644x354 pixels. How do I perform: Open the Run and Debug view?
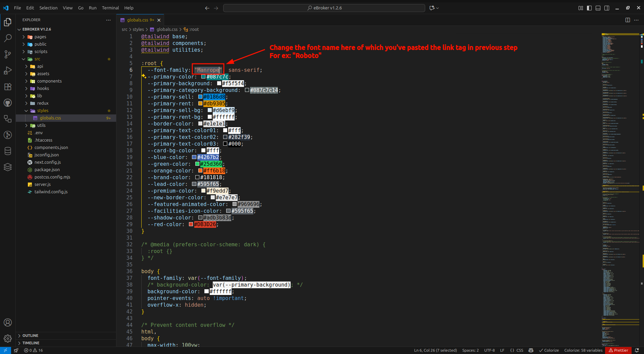(7, 70)
